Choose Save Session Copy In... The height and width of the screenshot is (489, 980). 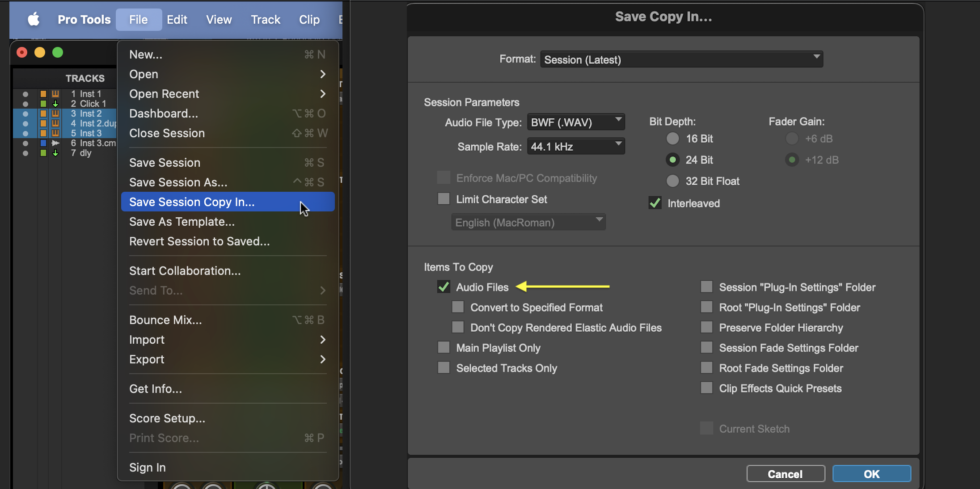coord(228,202)
